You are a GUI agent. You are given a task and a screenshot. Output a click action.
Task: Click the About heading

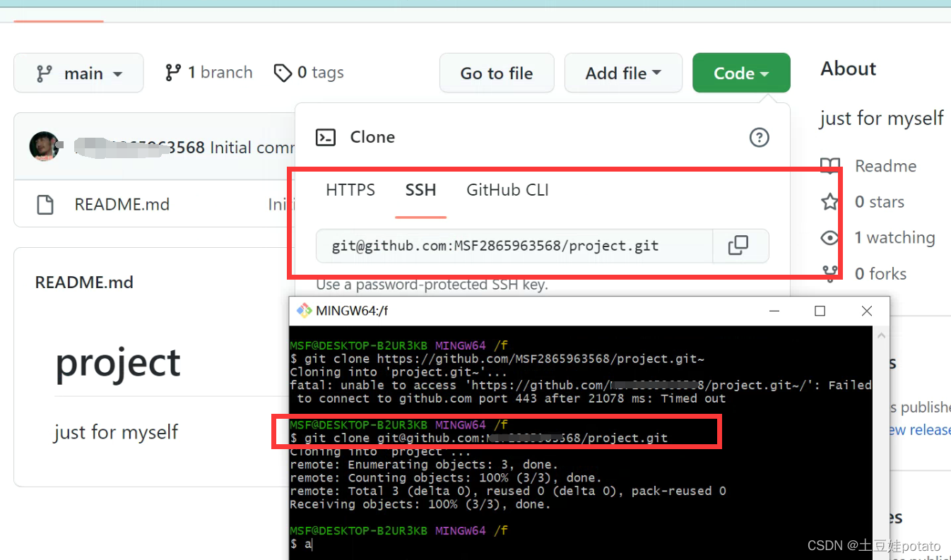coord(849,68)
